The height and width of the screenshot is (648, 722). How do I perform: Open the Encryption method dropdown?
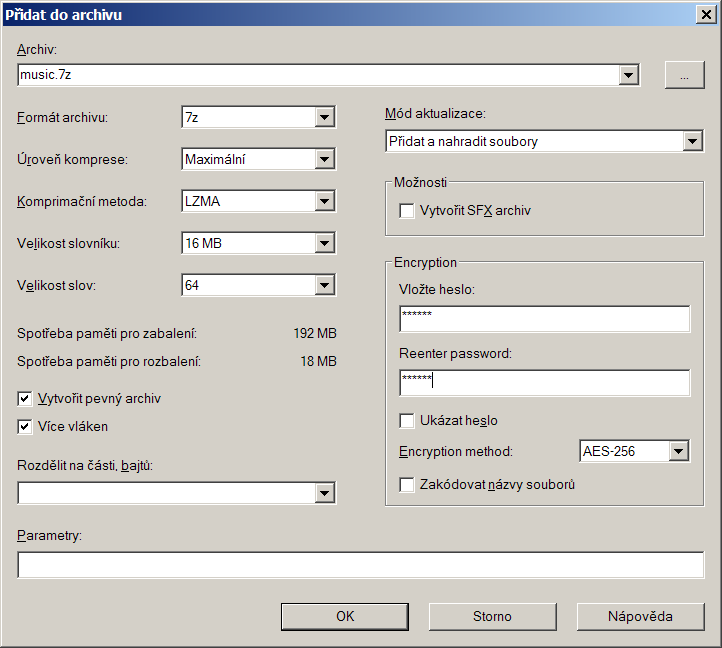coord(679,451)
